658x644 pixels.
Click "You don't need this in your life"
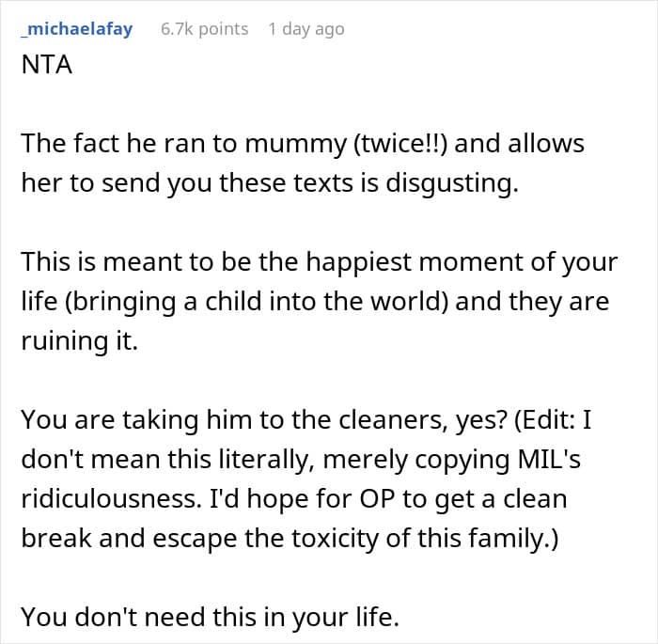pyautogui.click(x=210, y=616)
